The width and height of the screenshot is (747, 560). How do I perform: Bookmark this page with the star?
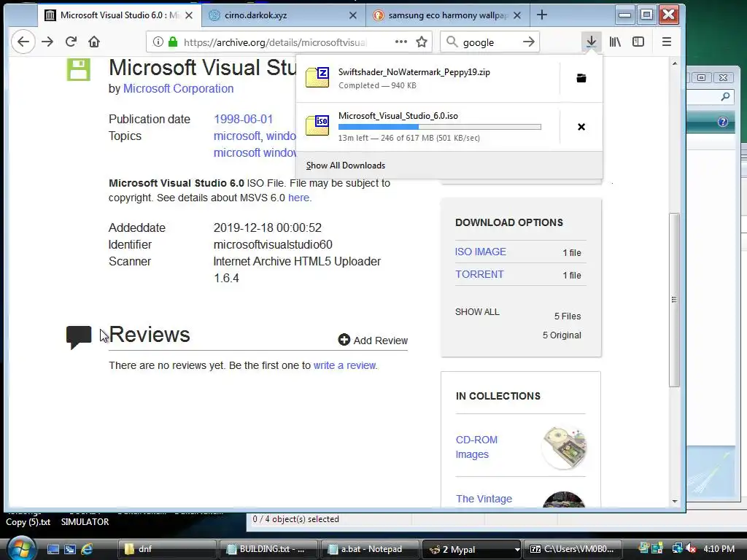tap(422, 42)
